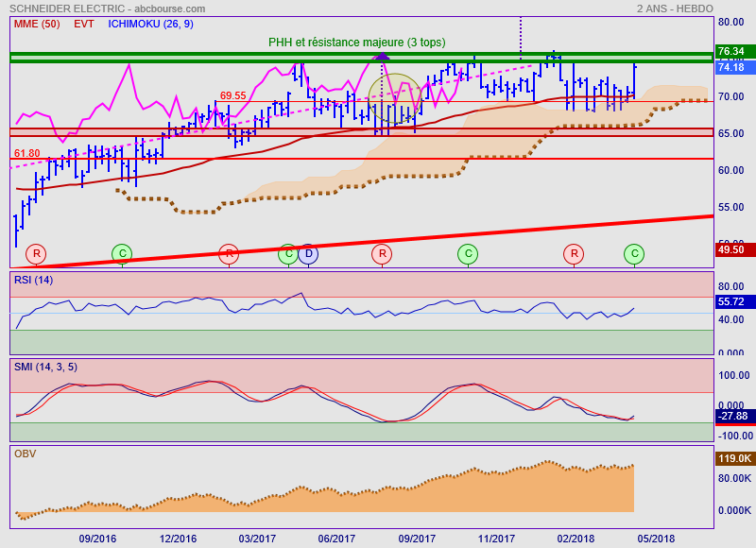Viewport: 756px width, 548px height.
Task: Click the 69.55 level label
Action: tap(232, 95)
